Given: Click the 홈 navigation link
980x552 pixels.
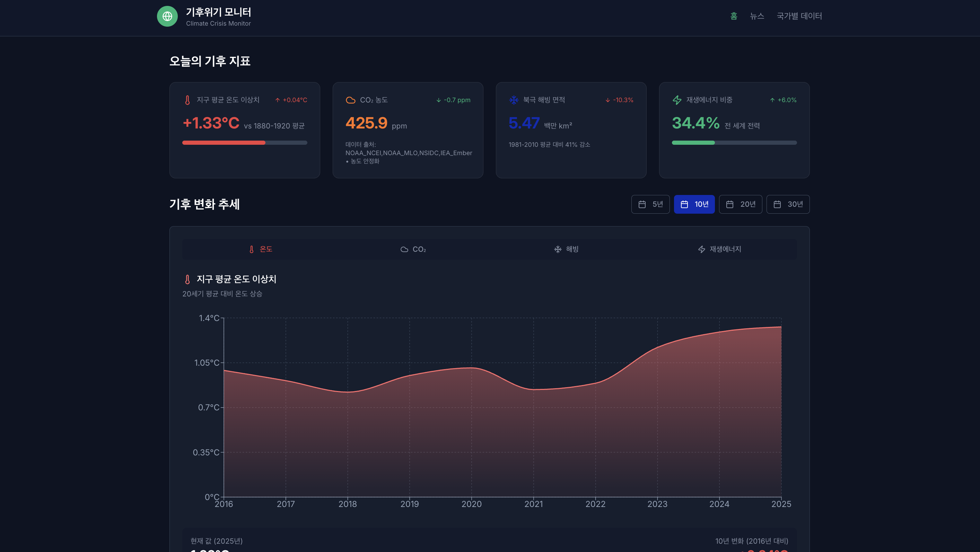Looking at the screenshot, I should coord(734,16).
